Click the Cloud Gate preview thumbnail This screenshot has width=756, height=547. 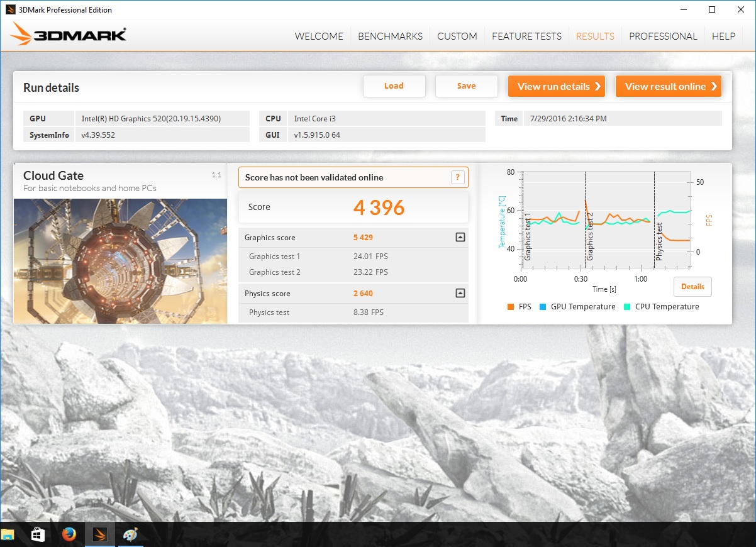(x=120, y=260)
